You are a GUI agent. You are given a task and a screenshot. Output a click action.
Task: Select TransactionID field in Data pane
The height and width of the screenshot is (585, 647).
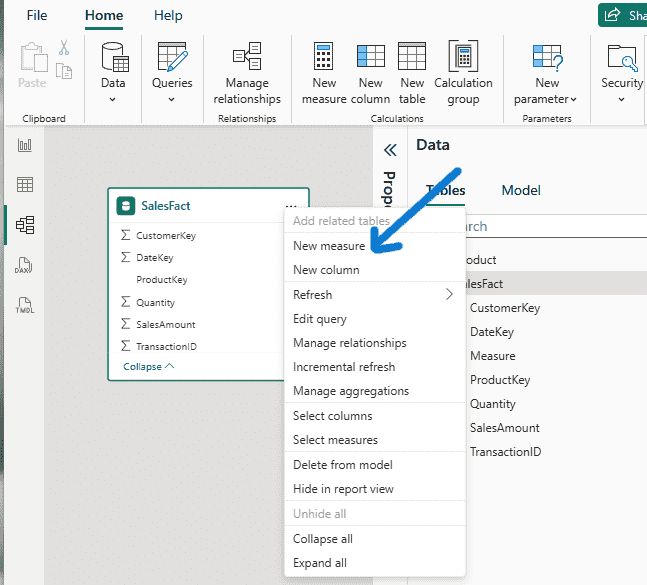[x=505, y=452]
